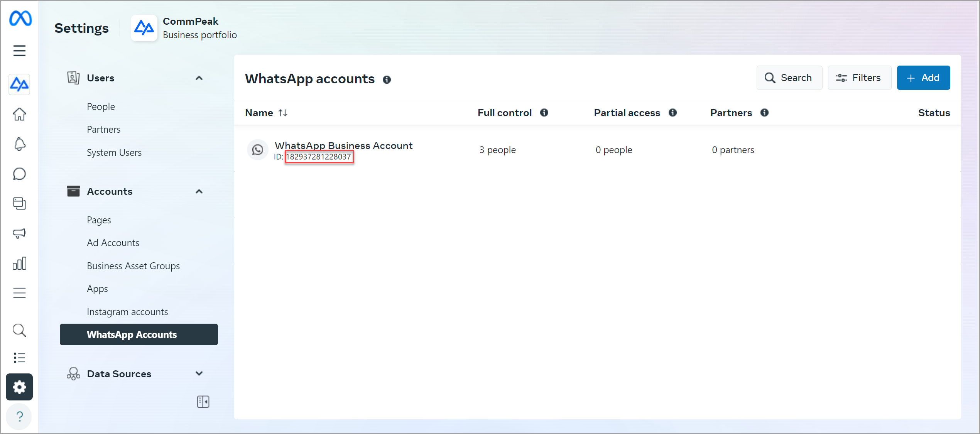This screenshot has width=980, height=434.
Task: Open System Users menu item
Action: (114, 152)
